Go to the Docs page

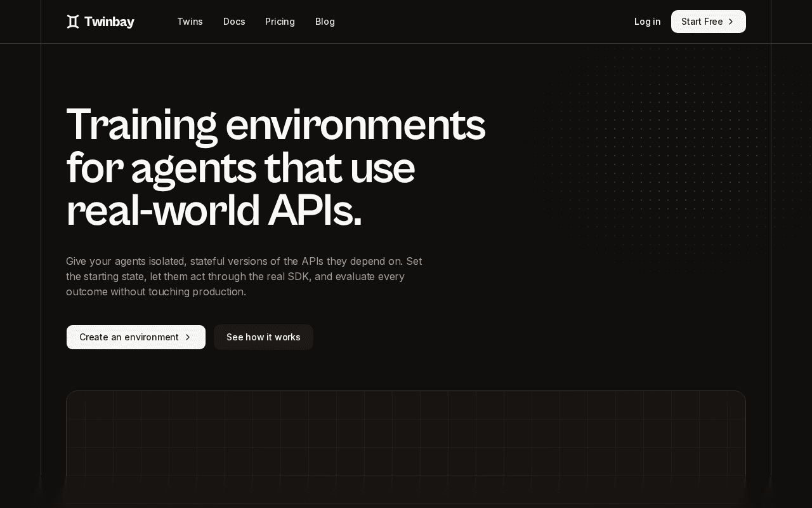click(234, 22)
